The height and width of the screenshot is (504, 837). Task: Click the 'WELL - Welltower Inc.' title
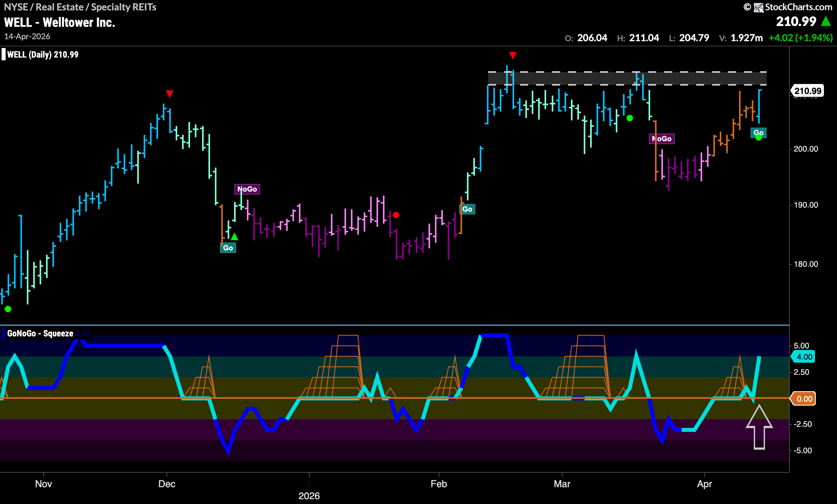click(x=60, y=22)
